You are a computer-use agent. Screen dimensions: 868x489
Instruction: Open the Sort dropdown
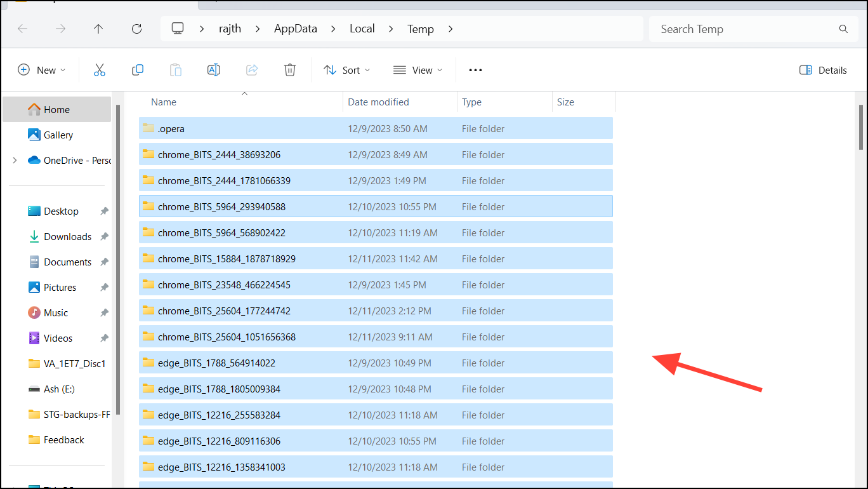coord(347,70)
